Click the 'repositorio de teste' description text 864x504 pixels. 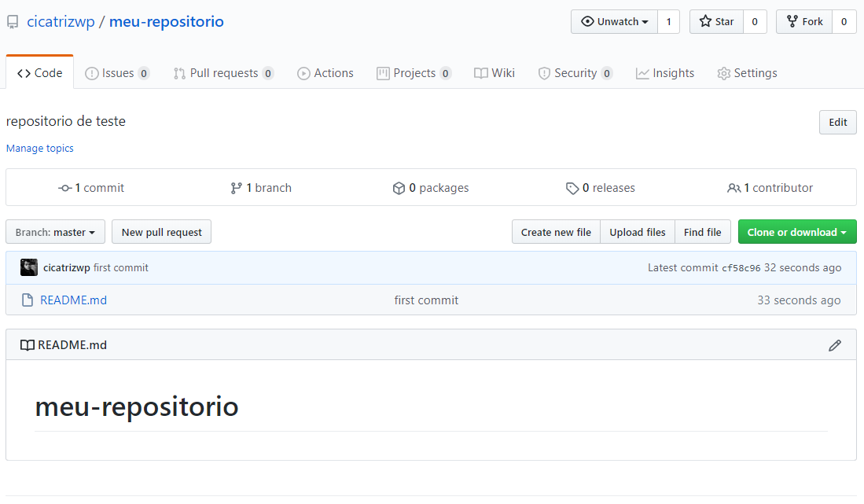coord(65,121)
